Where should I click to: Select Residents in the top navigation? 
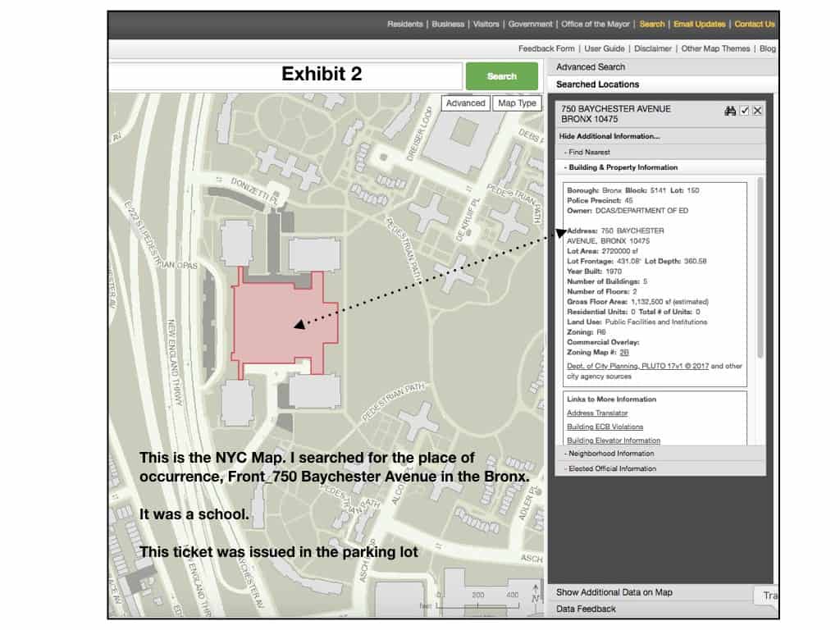point(405,25)
